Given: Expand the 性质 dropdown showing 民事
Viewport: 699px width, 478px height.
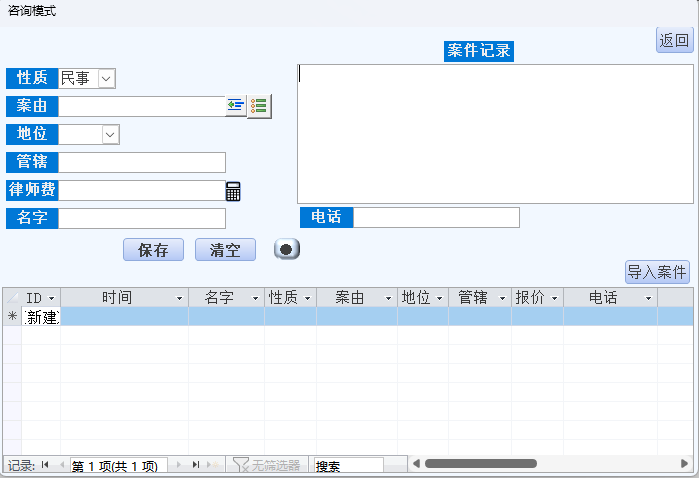Looking at the screenshot, I should (x=107, y=78).
